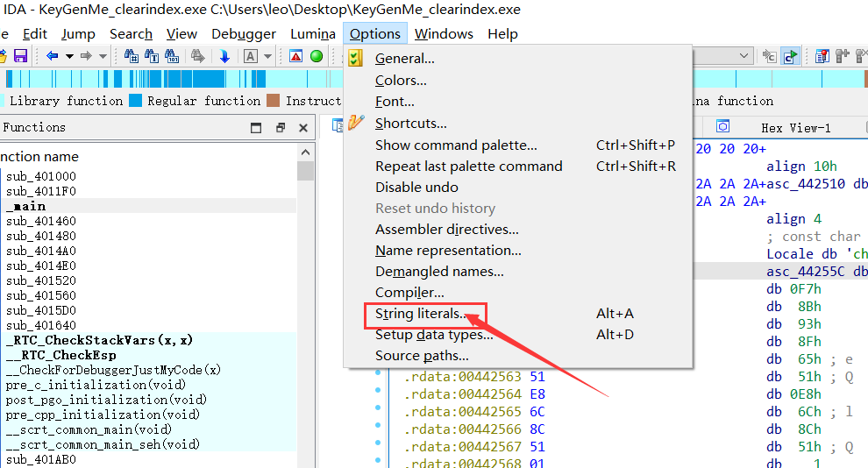The height and width of the screenshot is (468, 868).
Task: Click the grey arrow C toolbar icon
Action: [769, 56]
